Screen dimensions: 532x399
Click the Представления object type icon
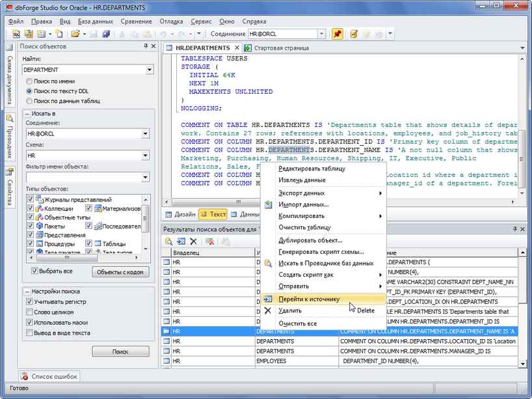[x=40, y=234]
